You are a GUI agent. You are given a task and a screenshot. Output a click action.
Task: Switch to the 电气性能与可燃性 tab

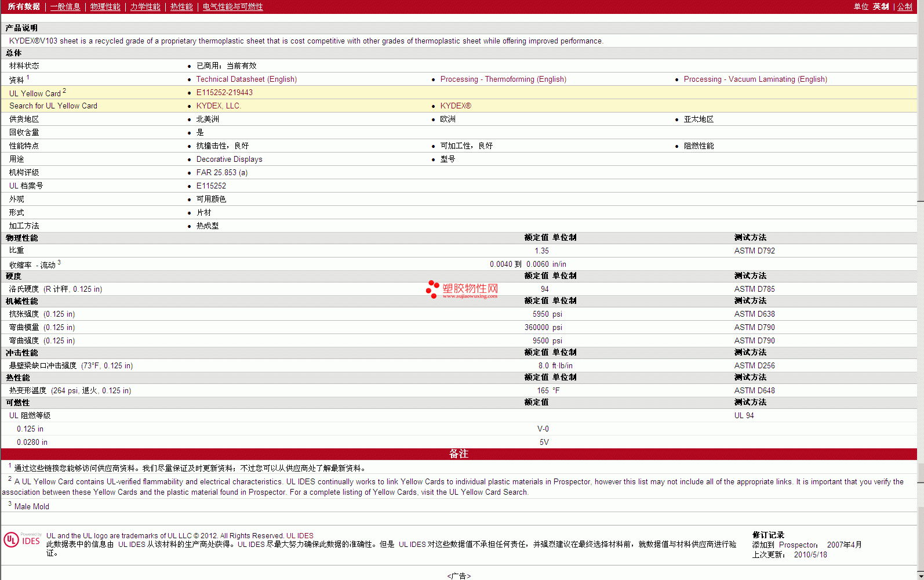pos(233,7)
